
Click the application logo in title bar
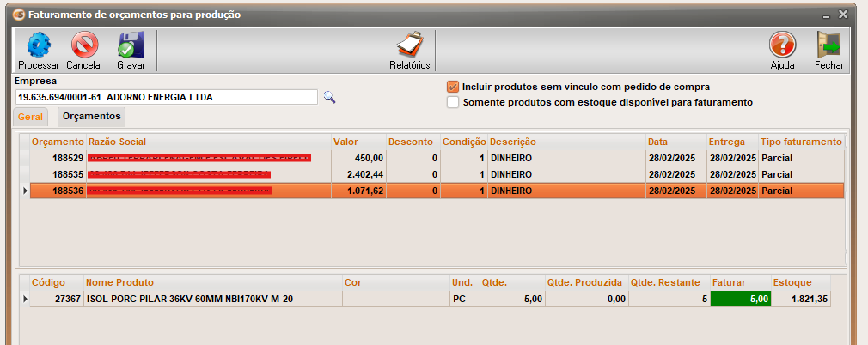17,15
